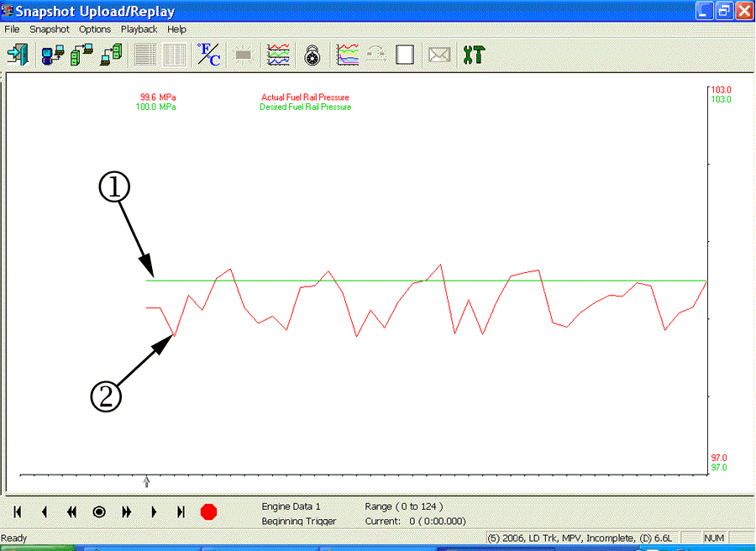Screen dimensions: 756x551
Task: Click the exit door icon in toolbar
Action: coord(17,55)
